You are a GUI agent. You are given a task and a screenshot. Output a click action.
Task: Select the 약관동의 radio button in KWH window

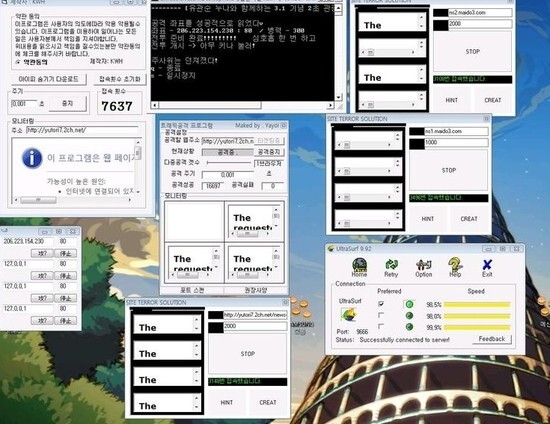coord(18,62)
